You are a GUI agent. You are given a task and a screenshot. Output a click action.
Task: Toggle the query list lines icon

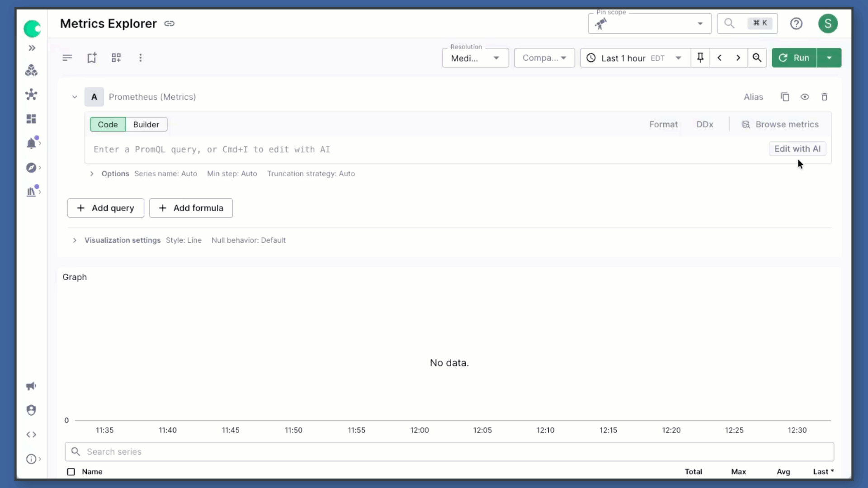(x=67, y=58)
